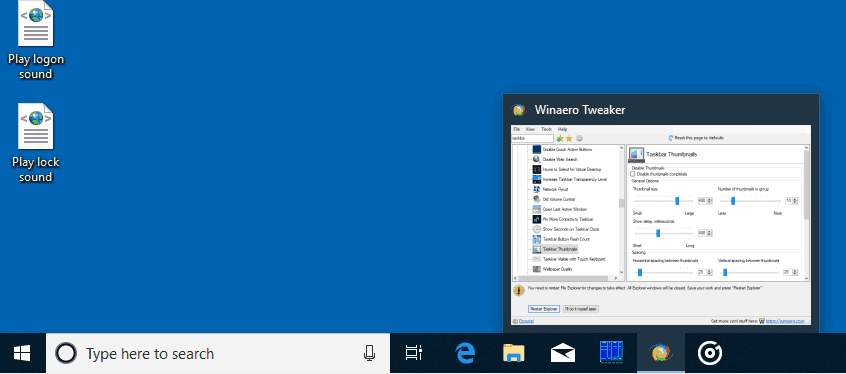Screen dimensions: 846x374
Task: Open the blue striped app on the taskbar
Action: point(611,353)
